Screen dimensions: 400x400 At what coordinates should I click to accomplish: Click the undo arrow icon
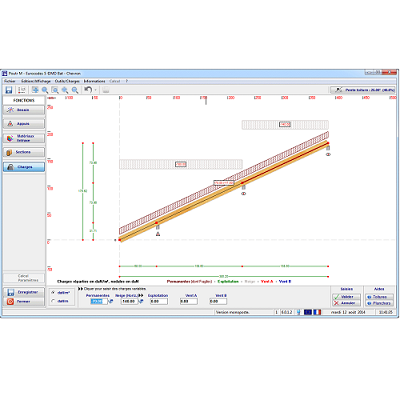coord(88,90)
